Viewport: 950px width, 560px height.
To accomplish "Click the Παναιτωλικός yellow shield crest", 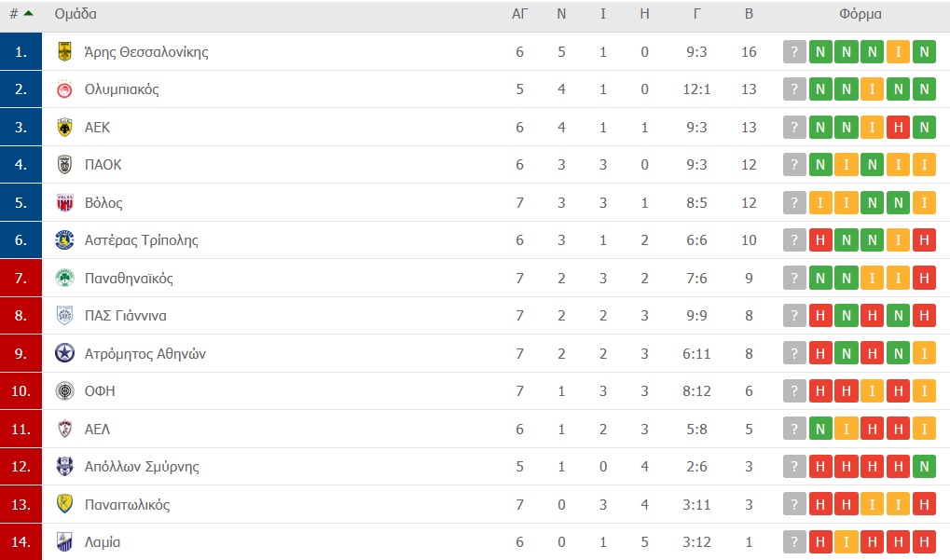I will click(64, 504).
